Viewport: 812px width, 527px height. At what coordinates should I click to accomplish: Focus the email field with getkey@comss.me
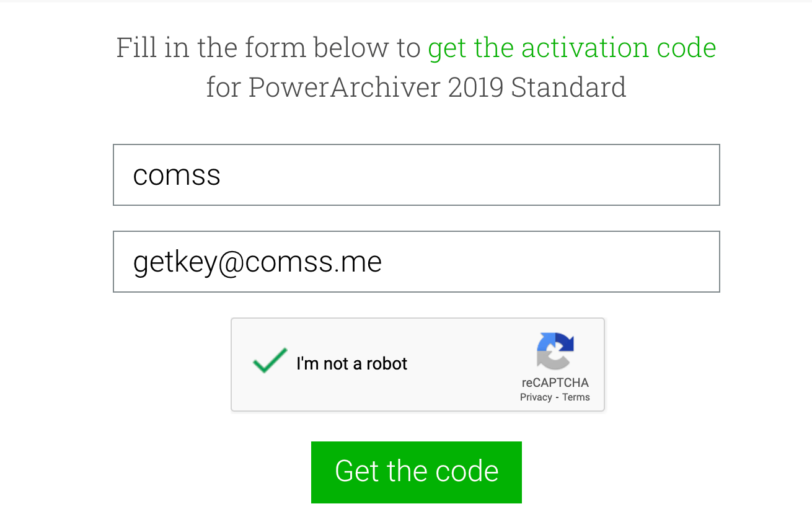pos(416,262)
